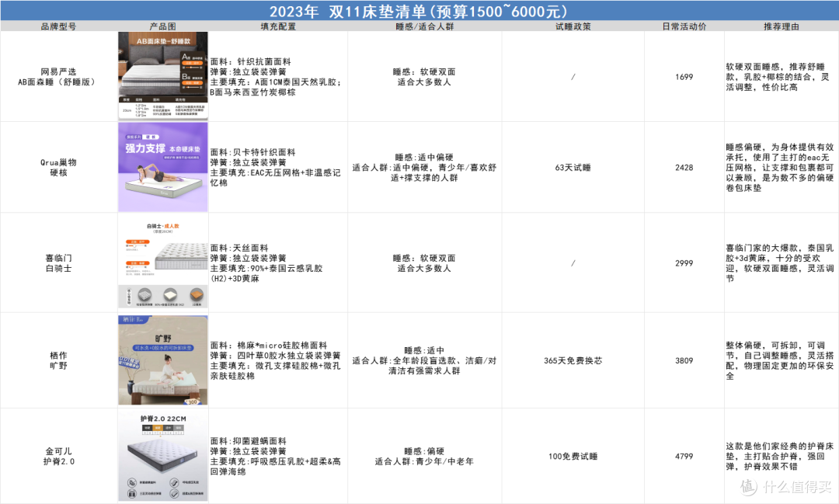Click the reason cell 整体偏硬，可拆卸
The image size is (839, 504).
[x=780, y=360]
